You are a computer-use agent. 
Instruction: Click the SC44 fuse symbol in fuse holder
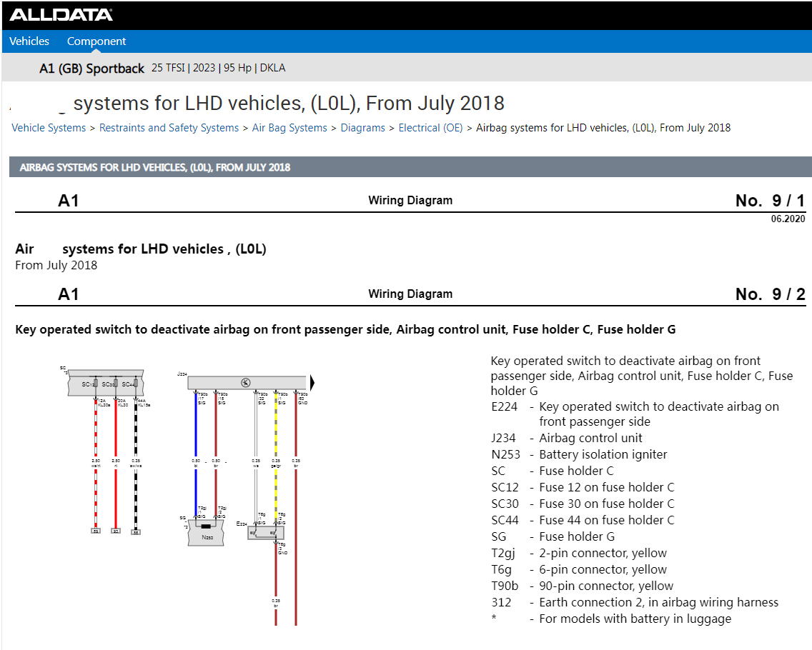click(136, 383)
